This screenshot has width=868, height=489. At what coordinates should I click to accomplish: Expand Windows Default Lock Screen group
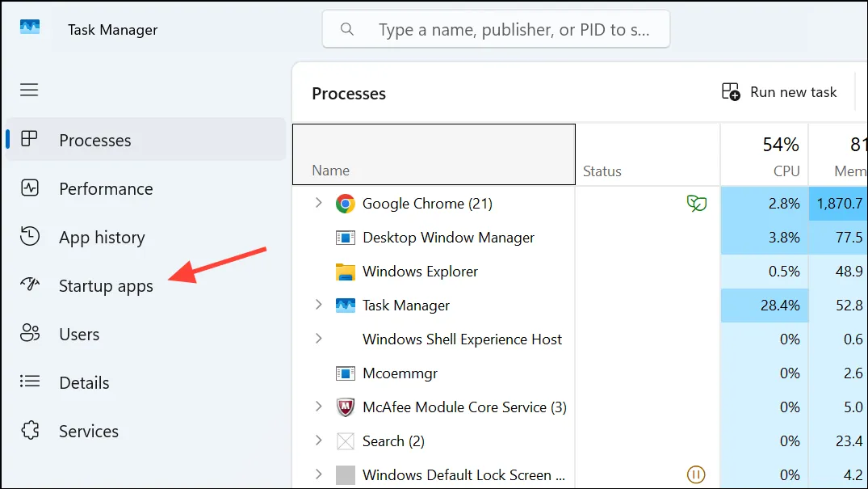[x=318, y=474]
